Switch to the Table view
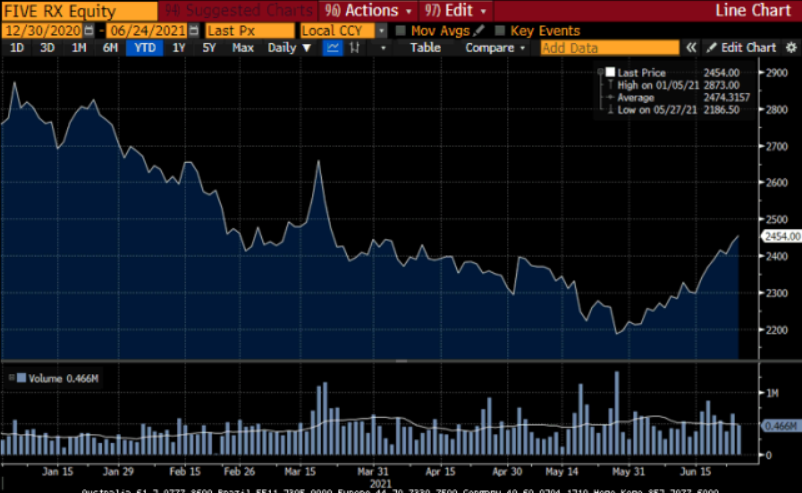802x493 pixels. click(425, 48)
